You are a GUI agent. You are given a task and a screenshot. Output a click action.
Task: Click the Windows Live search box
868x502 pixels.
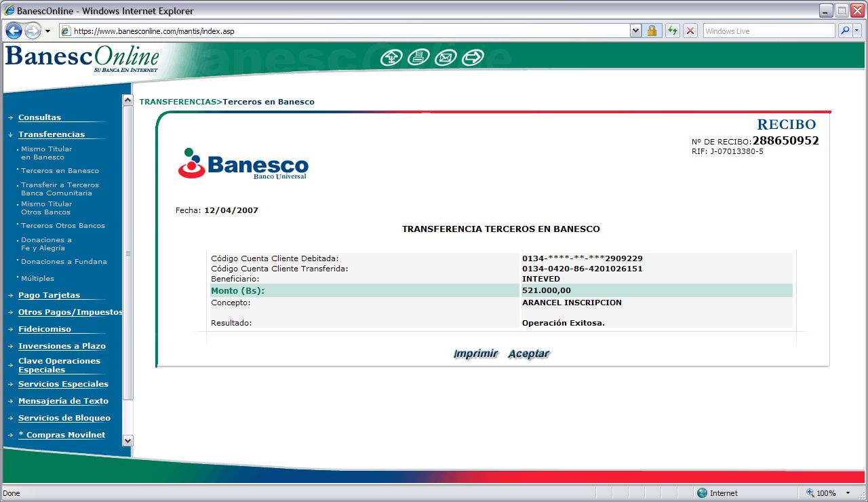769,31
